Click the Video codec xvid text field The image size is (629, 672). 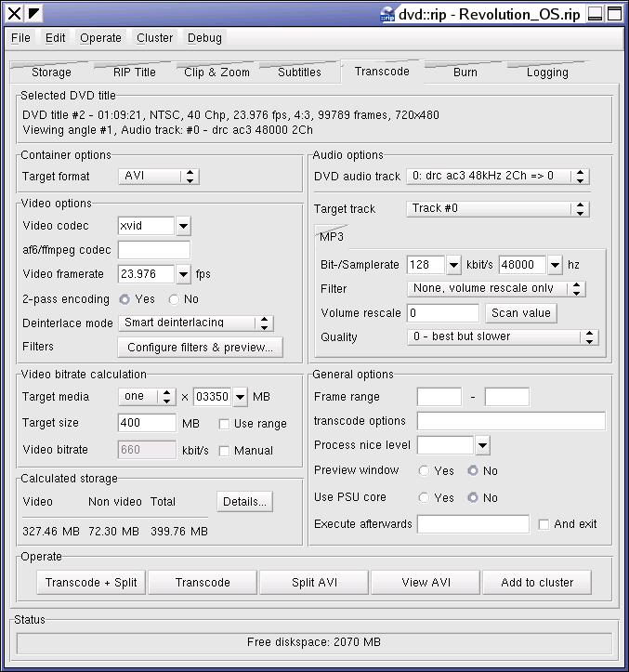(x=147, y=226)
